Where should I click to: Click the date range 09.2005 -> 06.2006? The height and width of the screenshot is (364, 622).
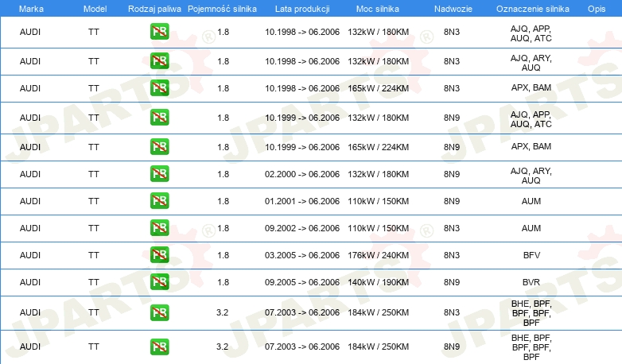tap(302, 282)
